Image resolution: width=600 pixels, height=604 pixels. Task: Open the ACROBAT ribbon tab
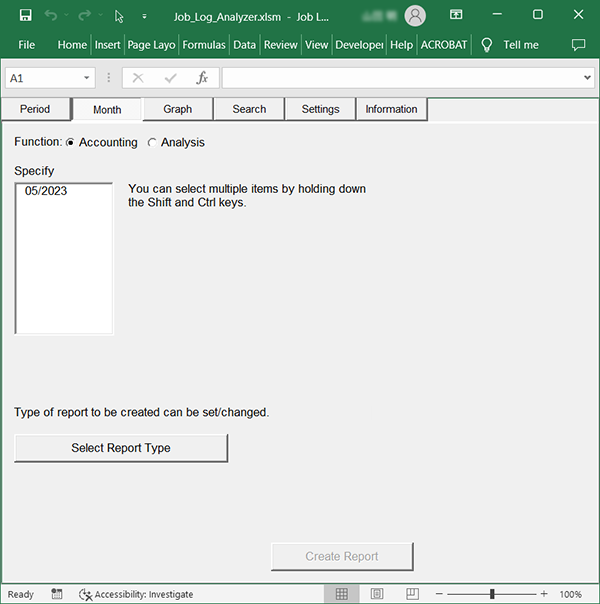tap(444, 45)
